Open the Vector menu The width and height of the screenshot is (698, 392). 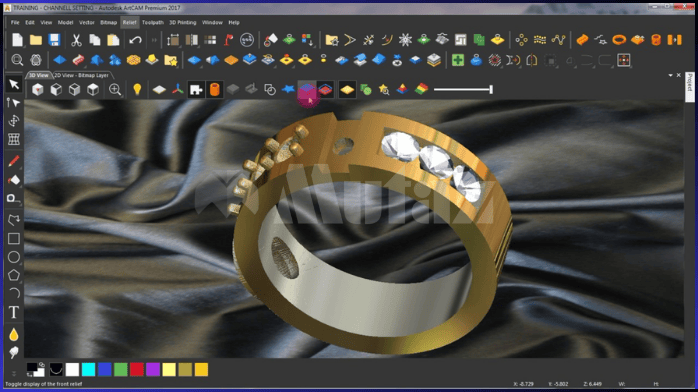coord(86,22)
